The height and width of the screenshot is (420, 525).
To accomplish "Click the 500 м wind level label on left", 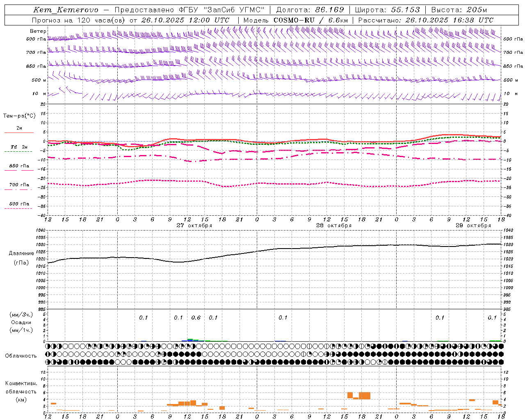I will coord(39,80).
